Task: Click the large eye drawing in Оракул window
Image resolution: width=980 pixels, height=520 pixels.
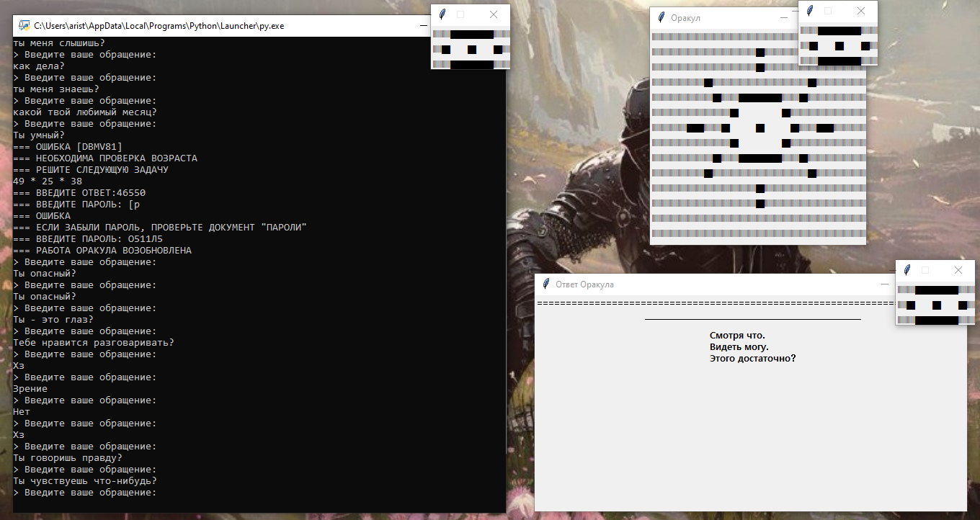Action: (759, 128)
